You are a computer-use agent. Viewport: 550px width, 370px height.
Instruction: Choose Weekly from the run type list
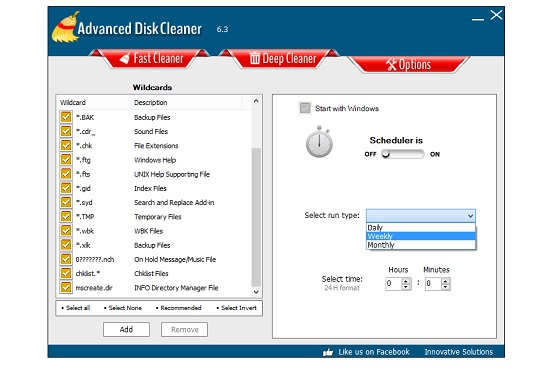(x=421, y=236)
